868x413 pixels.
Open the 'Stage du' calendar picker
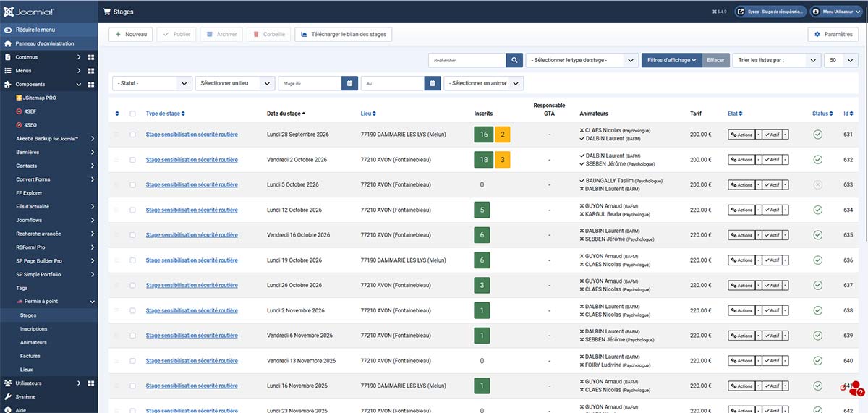[349, 83]
